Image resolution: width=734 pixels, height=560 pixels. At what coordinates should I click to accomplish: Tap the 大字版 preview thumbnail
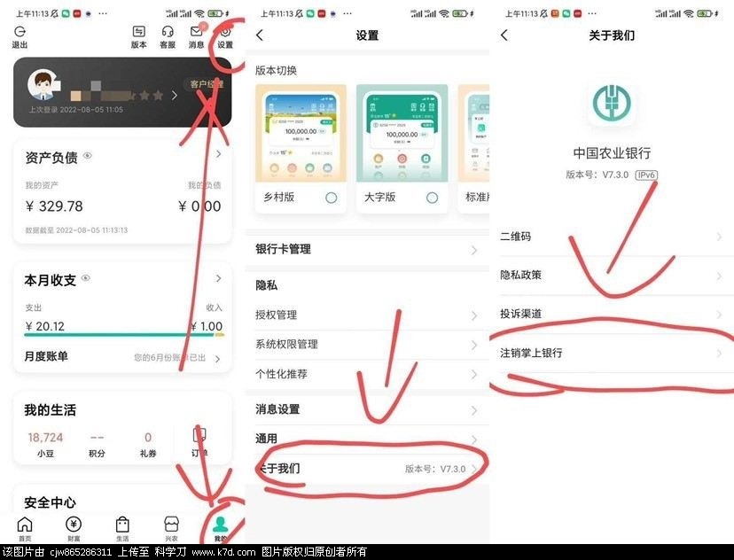(x=402, y=133)
